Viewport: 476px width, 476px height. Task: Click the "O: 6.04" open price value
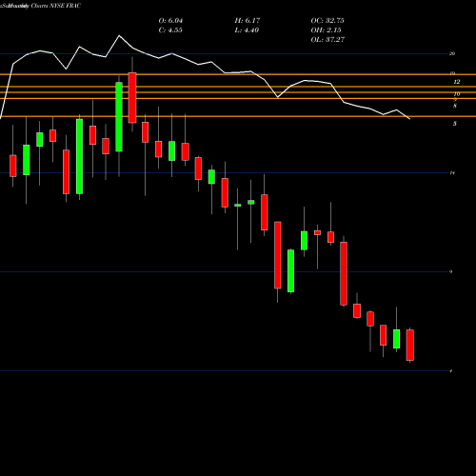170,21
